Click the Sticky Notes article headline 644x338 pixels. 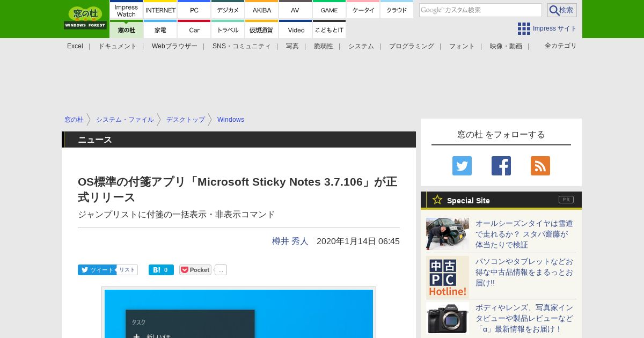(238, 189)
